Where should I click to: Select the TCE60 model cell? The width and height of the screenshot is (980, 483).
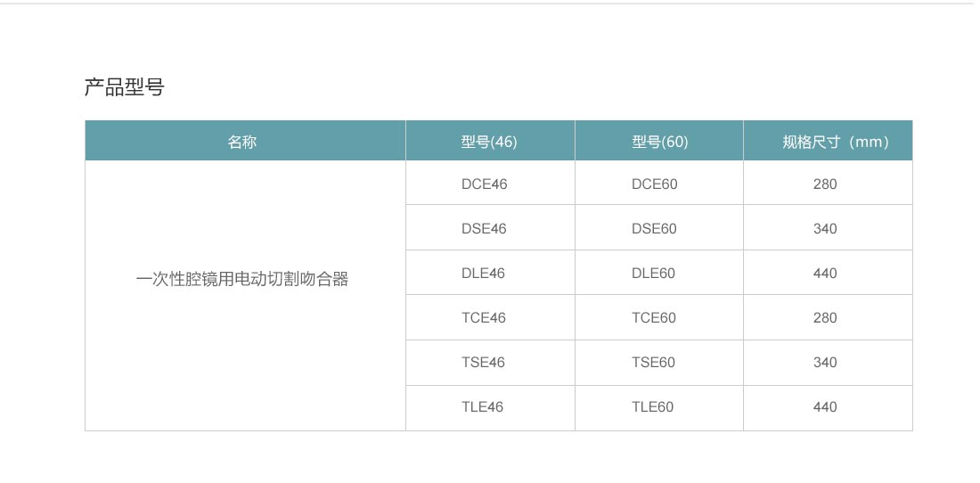[x=659, y=317]
